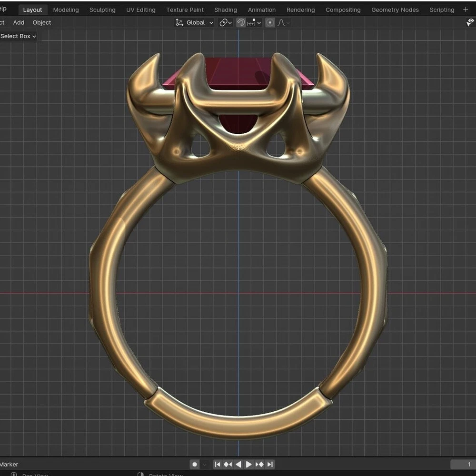Open the transform pivot point dropdown

point(225,22)
